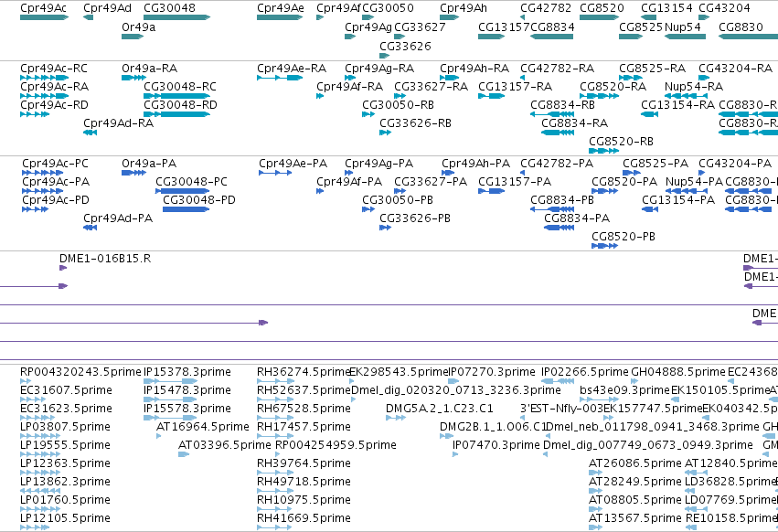Select the Cpr49Ah gene label
778x532 pixels.
pos(464,8)
